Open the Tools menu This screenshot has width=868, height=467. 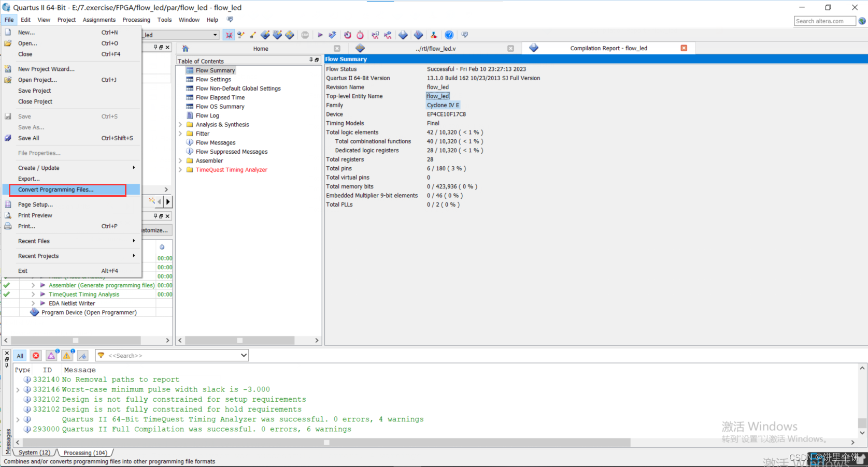pyautogui.click(x=164, y=20)
